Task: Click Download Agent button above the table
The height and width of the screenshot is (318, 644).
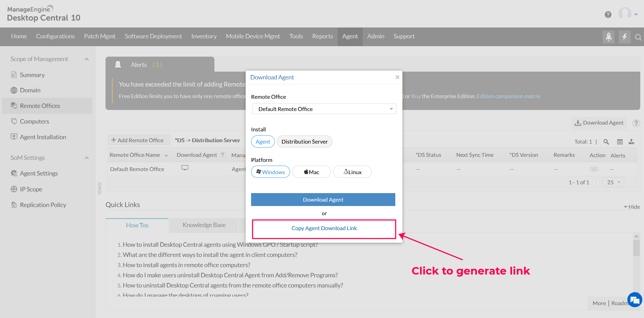Action: point(599,123)
